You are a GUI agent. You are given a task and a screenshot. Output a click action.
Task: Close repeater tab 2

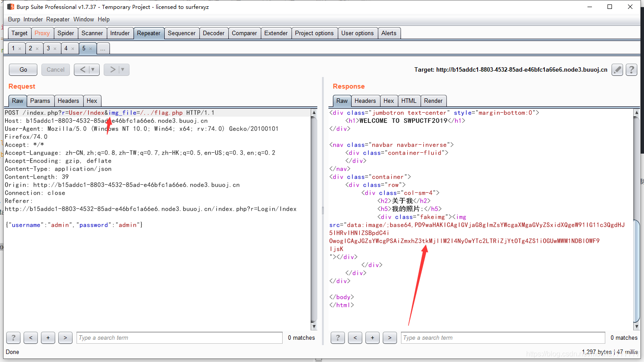[37, 49]
